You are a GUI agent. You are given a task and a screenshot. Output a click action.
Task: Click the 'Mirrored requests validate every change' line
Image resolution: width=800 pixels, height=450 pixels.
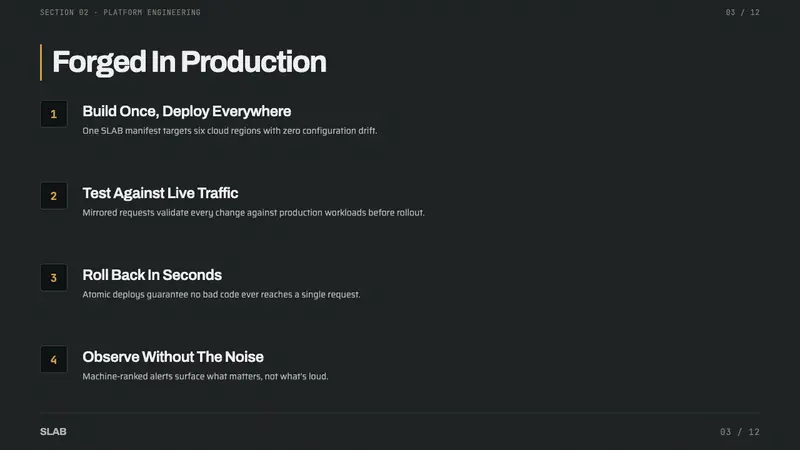click(254, 212)
